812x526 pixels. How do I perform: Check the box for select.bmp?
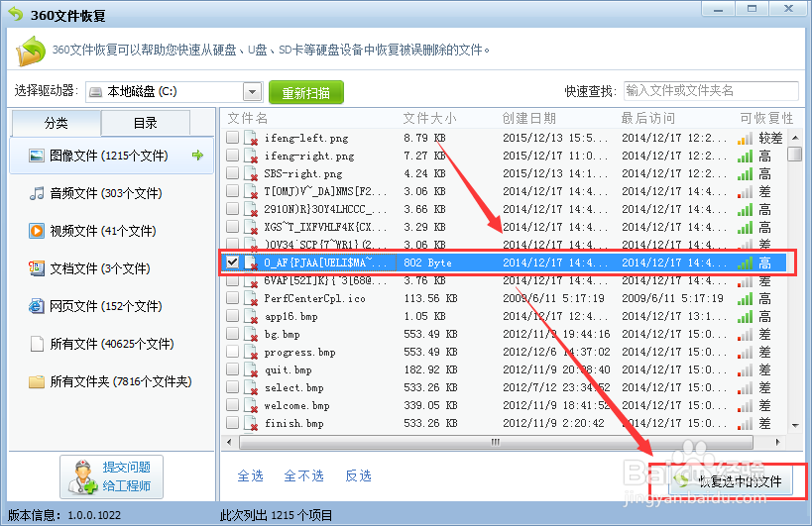click(x=233, y=387)
